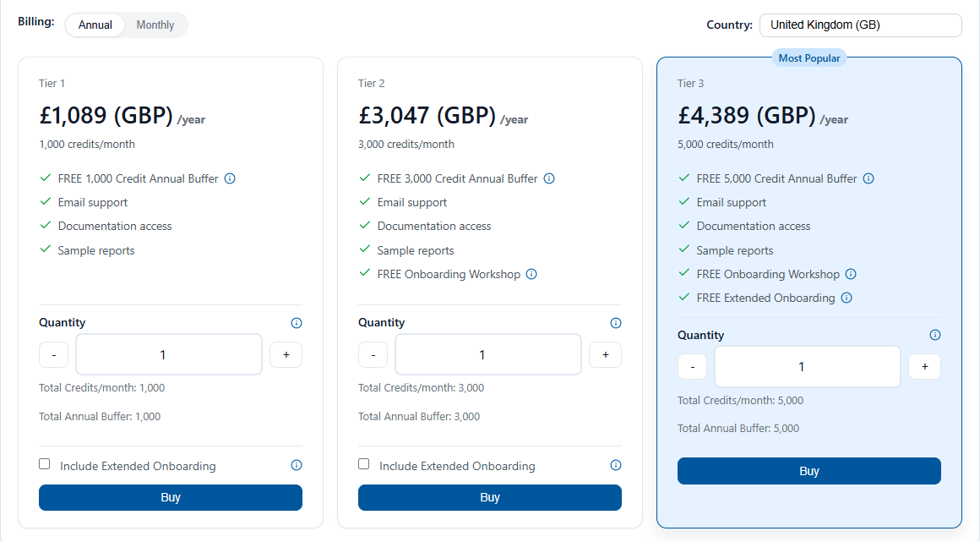This screenshot has height=542, width=980.
Task: Open info icon beside FREE 3,000 Credit Annual Buffer
Action: (549, 178)
